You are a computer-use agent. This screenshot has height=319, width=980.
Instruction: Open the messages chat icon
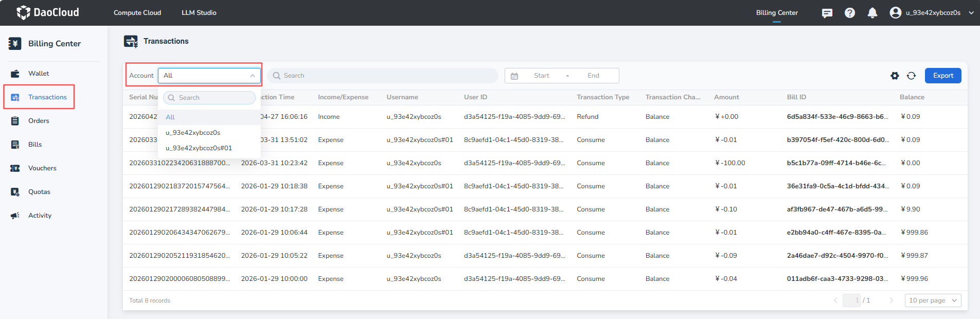[x=827, y=13]
